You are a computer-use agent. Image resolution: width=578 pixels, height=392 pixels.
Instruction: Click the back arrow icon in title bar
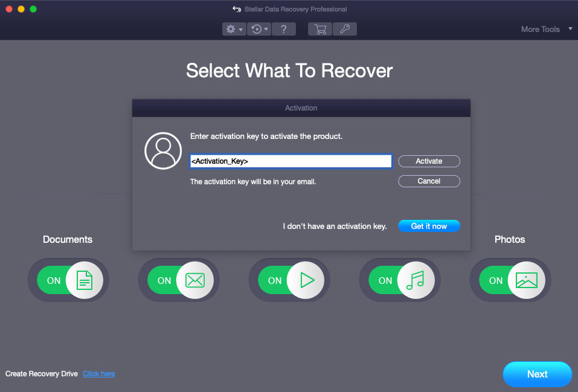coord(237,9)
